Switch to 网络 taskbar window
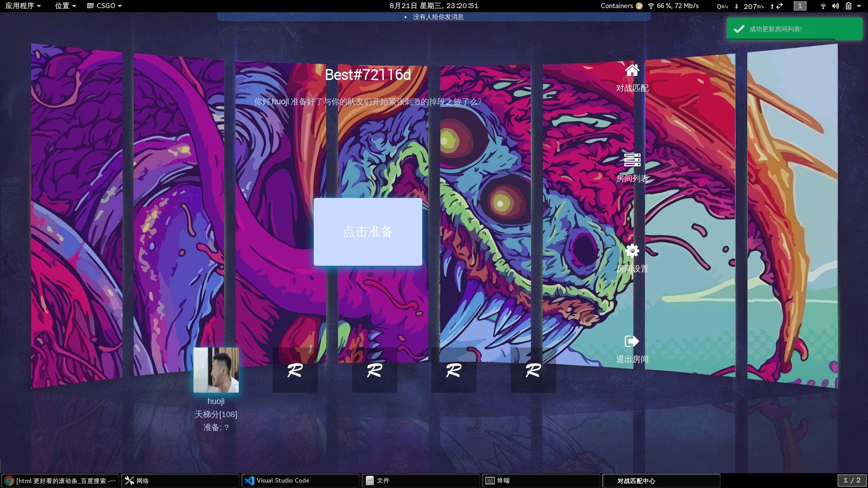 tap(180, 481)
